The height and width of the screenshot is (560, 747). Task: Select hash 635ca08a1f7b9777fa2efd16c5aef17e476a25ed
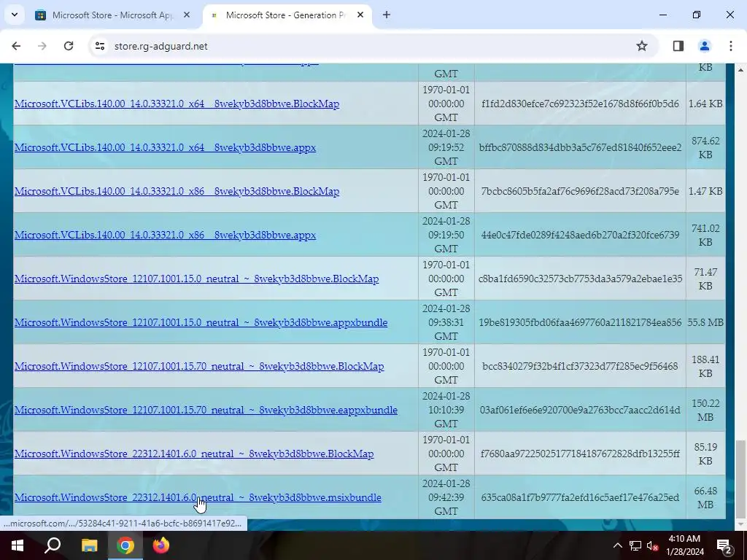tap(580, 497)
